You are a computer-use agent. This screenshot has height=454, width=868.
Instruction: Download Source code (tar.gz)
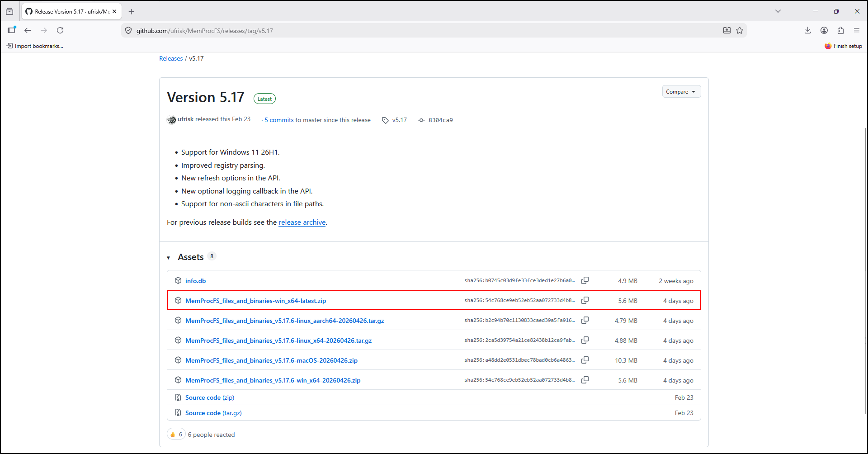pyautogui.click(x=213, y=413)
